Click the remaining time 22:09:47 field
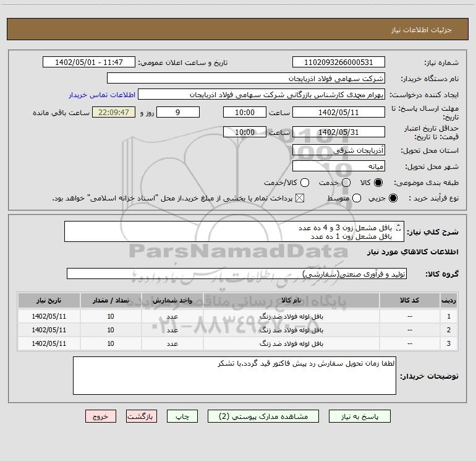Screen dimensions: 476x461 [x=114, y=112]
